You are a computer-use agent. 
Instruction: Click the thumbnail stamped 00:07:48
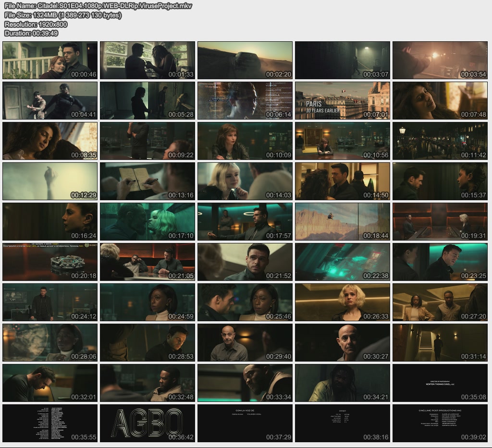coord(440,101)
